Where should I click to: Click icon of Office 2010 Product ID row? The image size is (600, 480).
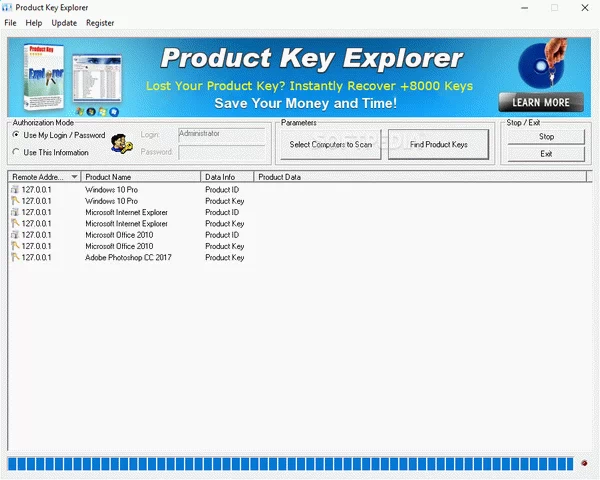(x=15, y=235)
